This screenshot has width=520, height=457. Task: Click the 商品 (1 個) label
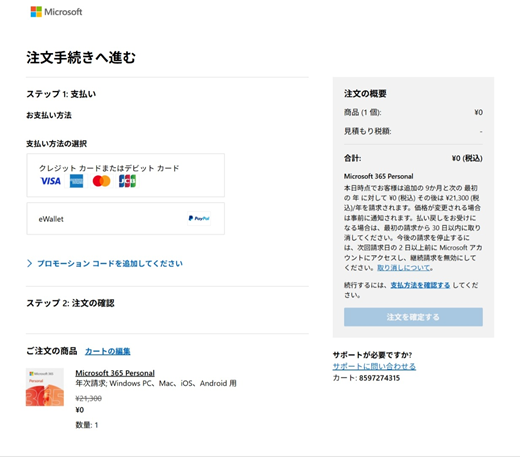(363, 112)
